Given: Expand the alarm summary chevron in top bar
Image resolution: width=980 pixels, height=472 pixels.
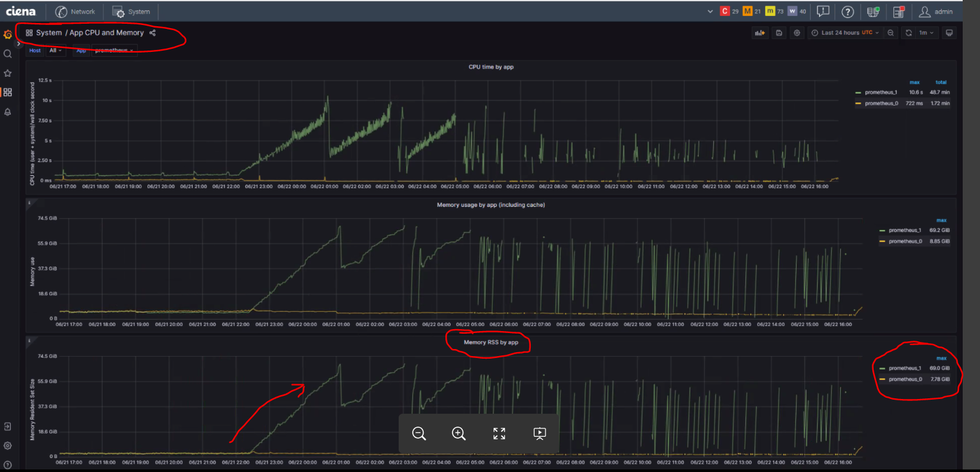Looking at the screenshot, I should (710, 12).
